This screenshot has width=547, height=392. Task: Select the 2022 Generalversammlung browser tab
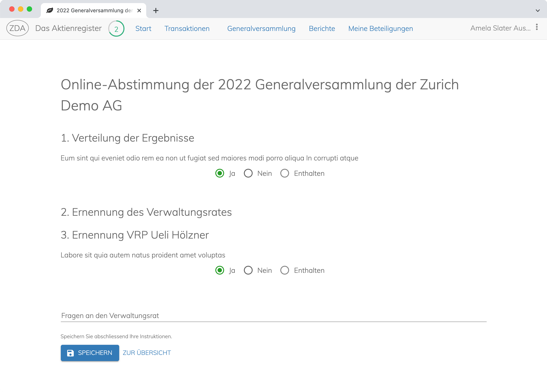pos(94,10)
